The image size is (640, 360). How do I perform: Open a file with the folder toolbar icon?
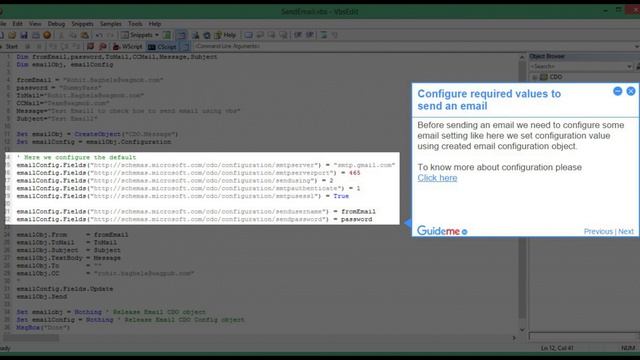click(x=12, y=35)
